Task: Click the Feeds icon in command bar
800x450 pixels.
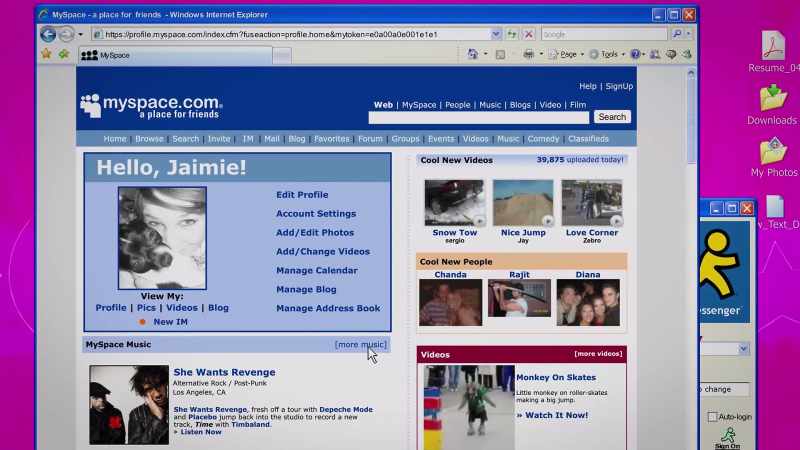Action: (x=501, y=54)
